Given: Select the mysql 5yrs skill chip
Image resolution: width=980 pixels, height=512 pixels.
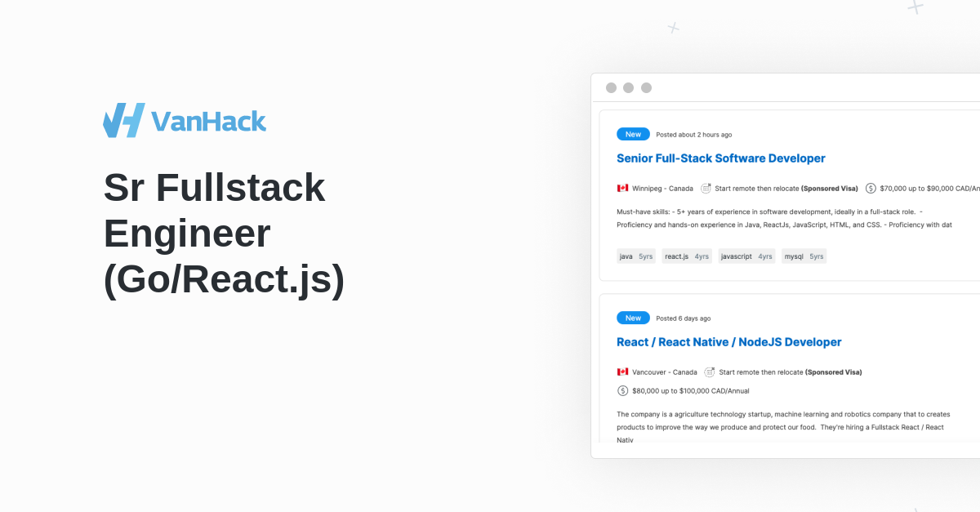Looking at the screenshot, I should pyautogui.click(x=804, y=256).
